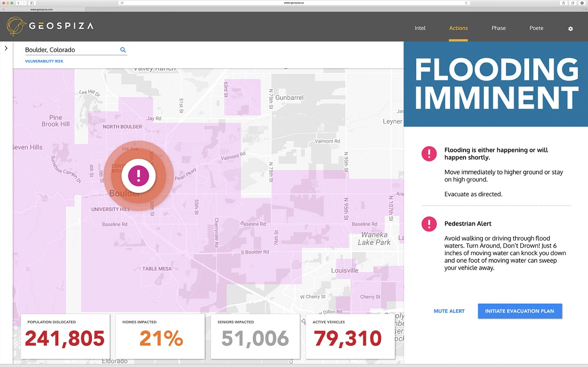Go back in the browser
Image resolution: width=588 pixels, height=367 pixels.
(x=18, y=3)
